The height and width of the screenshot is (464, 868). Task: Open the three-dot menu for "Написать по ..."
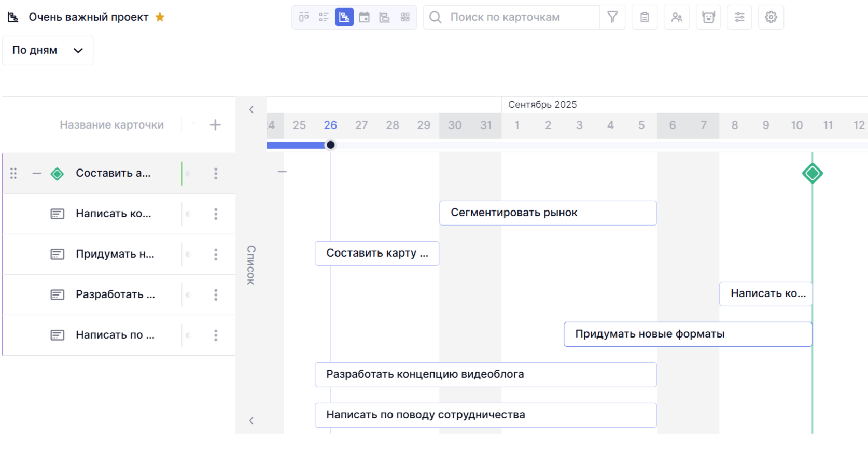tap(216, 335)
